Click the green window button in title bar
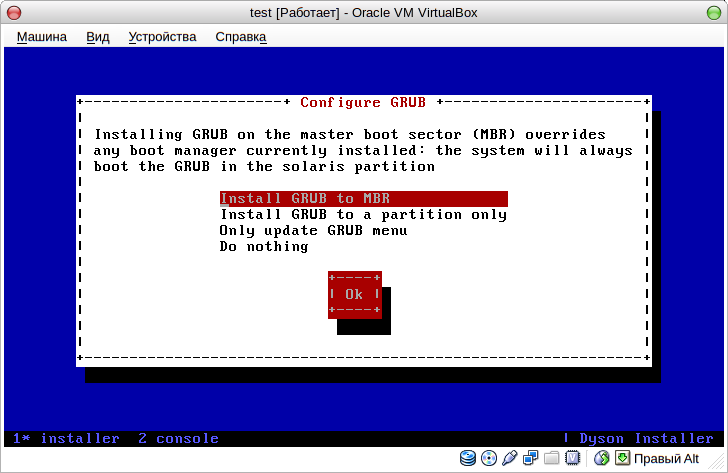728x473 pixels. tap(714, 13)
